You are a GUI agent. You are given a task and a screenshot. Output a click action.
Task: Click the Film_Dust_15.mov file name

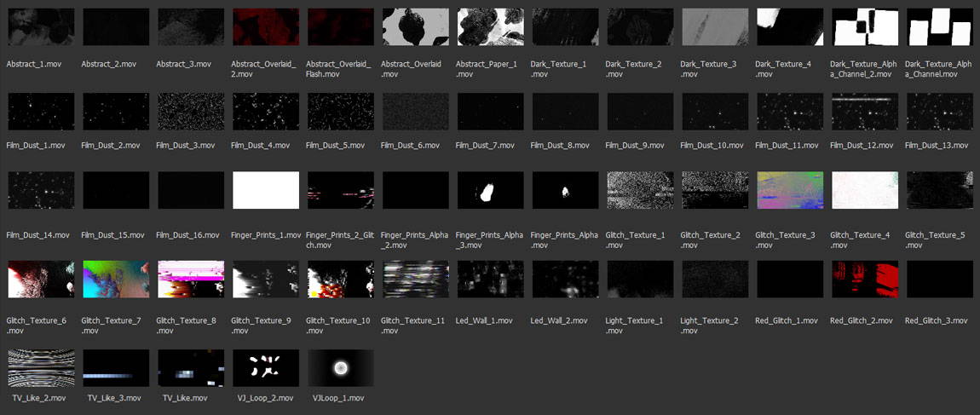click(x=112, y=236)
